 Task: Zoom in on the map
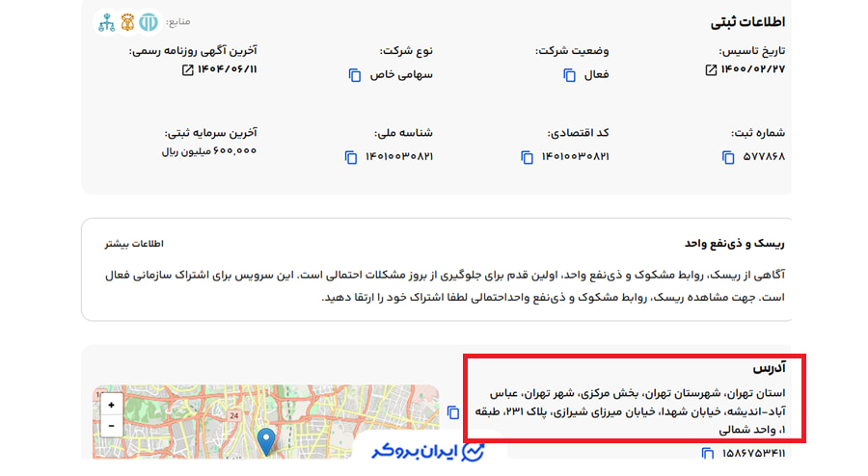pyautogui.click(x=112, y=406)
